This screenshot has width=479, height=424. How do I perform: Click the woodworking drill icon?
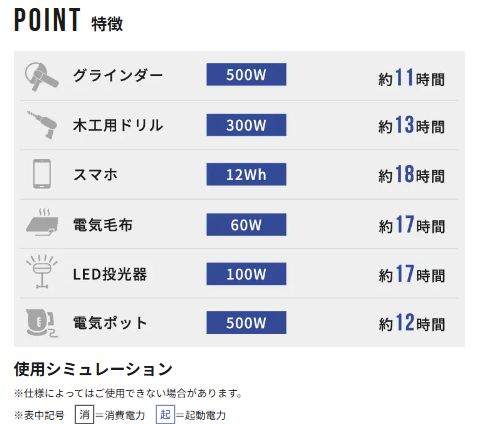click(42, 125)
